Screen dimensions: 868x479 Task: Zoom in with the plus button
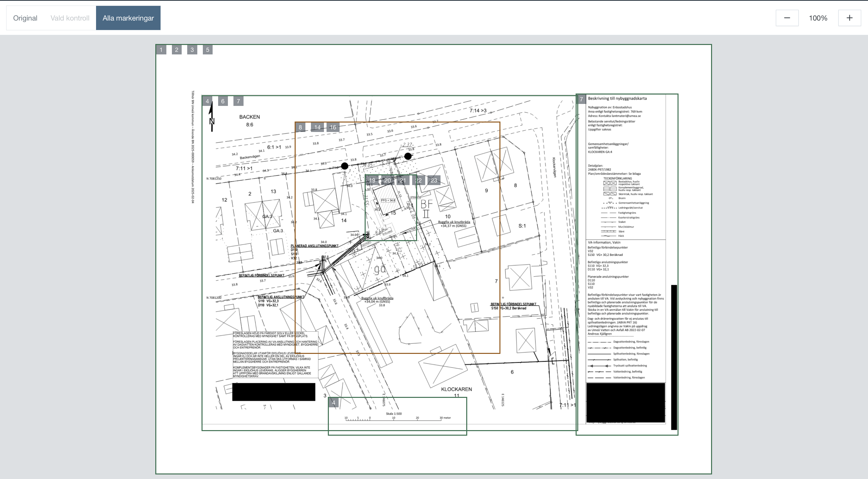[849, 18]
